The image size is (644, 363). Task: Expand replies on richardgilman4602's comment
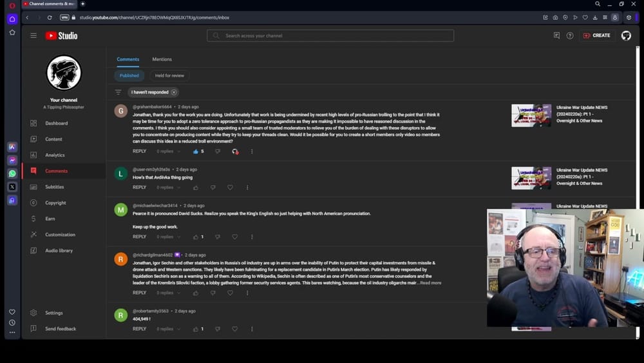168,293
